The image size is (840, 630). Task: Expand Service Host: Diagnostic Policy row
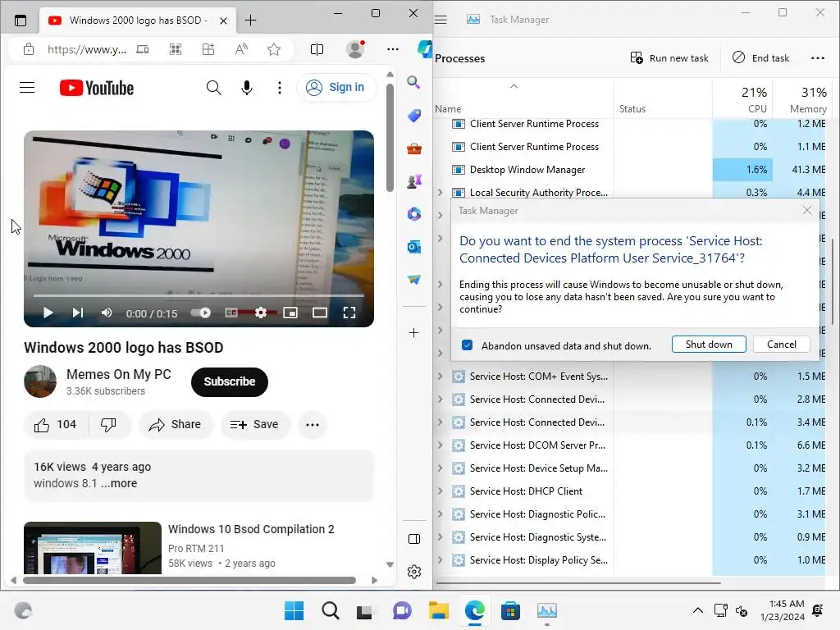(441, 514)
